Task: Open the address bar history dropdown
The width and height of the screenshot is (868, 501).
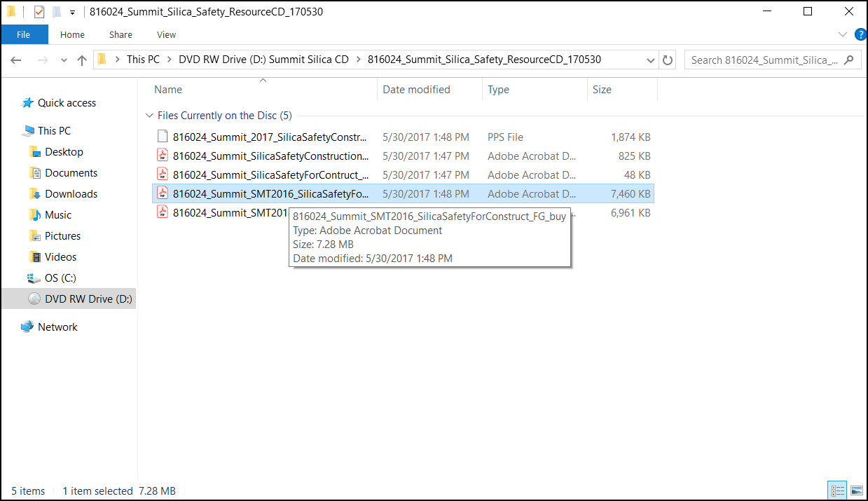Action: coord(651,60)
